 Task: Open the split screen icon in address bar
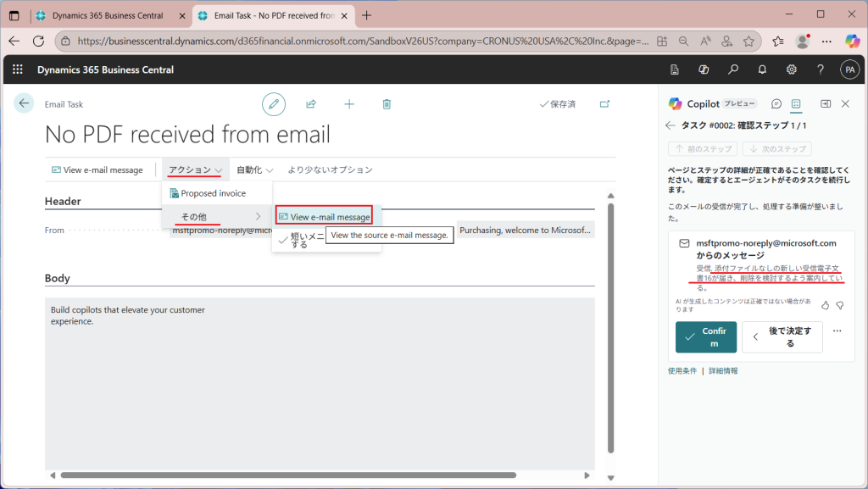[x=662, y=41]
